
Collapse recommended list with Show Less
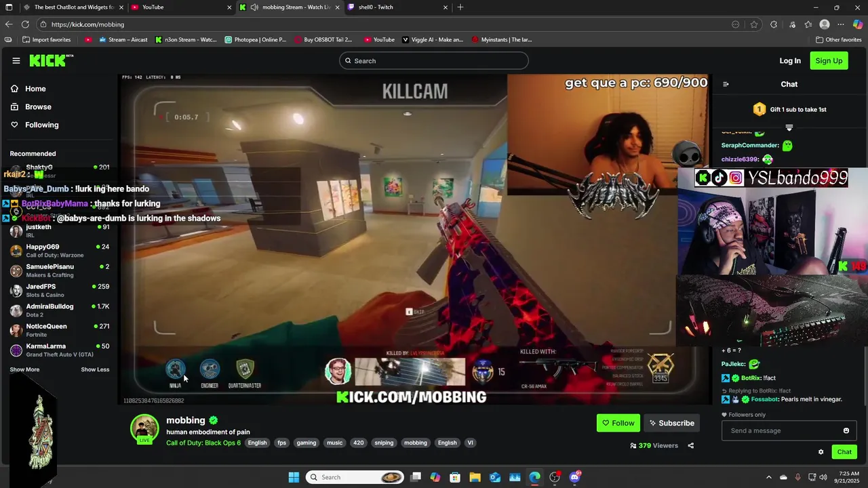[x=95, y=369]
